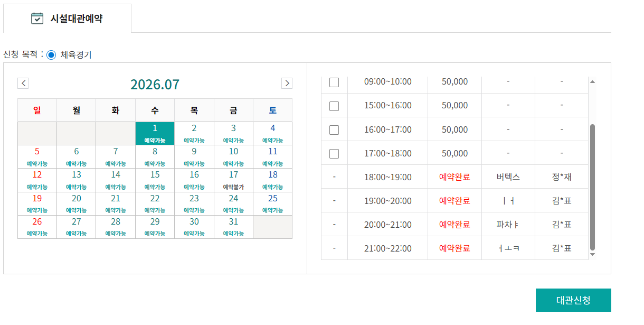Screen dimensions: 644x325
Task: Check the 15:00~16:00 time slot checkbox
Action: click(334, 106)
